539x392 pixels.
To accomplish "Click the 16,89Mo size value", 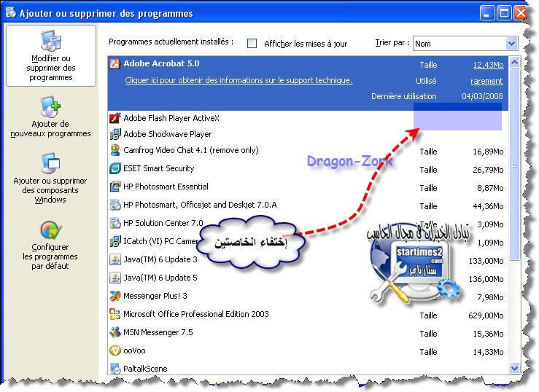I will pyautogui.click(x=488, y=152).
